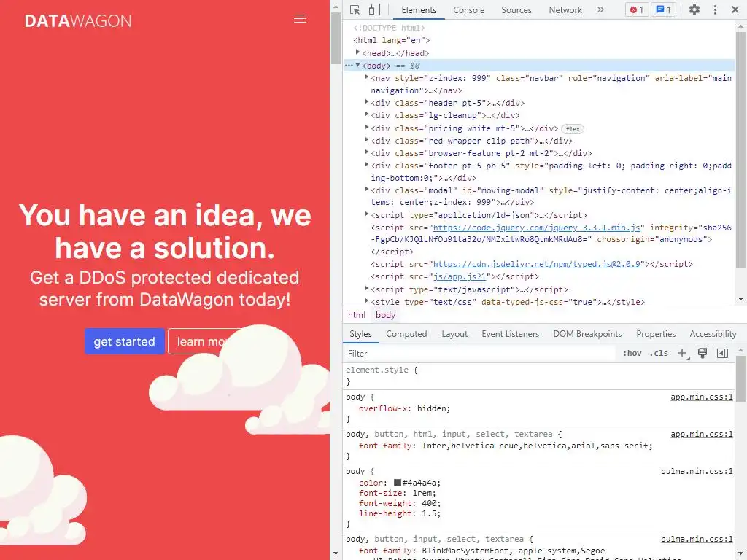This screenshot has height=560, width=747.
Task: Add new style rule plus icon
Action: [683, 354]
